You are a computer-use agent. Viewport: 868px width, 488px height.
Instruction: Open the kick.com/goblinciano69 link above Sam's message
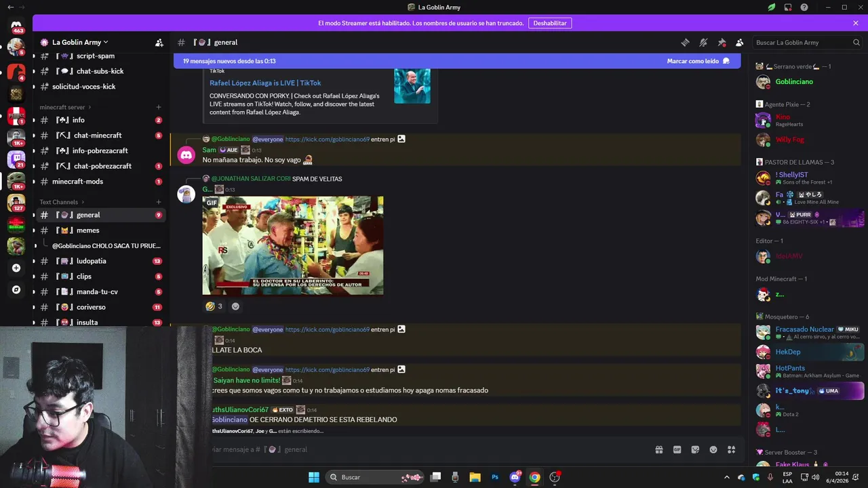pos(327,139)
